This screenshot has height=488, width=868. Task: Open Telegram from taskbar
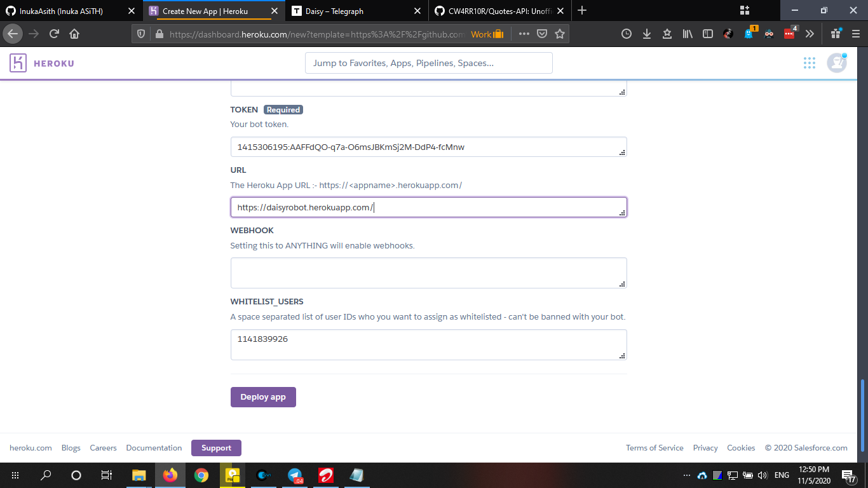tap(295, 475)
